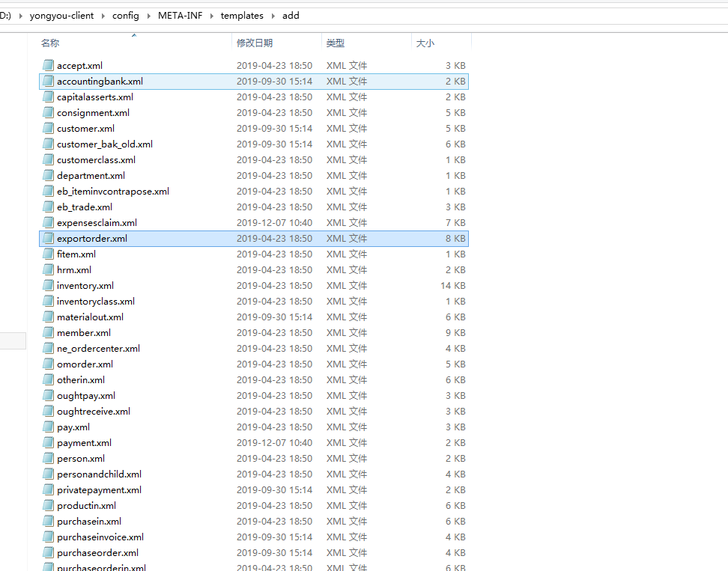728x571 pixels.
Task: Select the person.xml file name
Action: [81, 459]
